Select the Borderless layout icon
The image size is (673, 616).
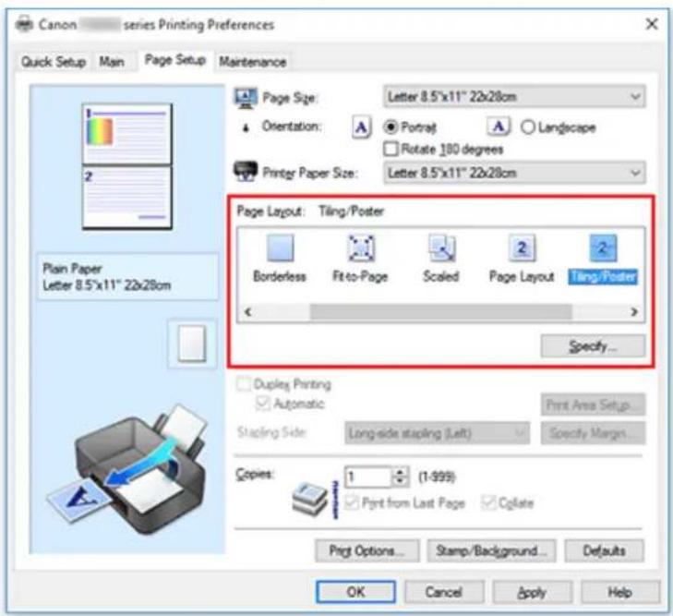pos(280,248)
